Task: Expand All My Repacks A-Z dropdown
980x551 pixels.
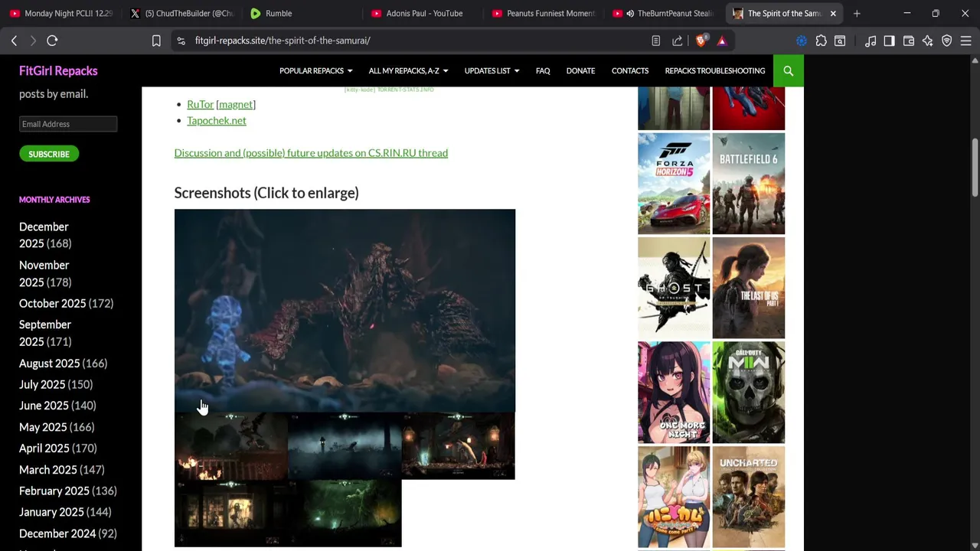Action: click(408, 70)
